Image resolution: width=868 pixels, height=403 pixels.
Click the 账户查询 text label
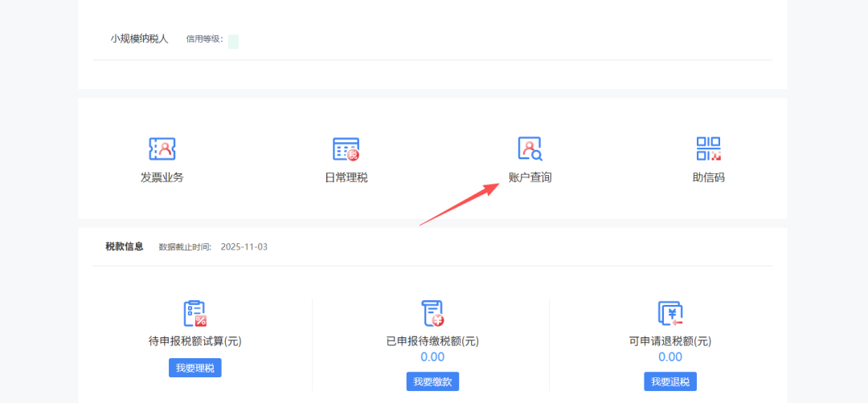530,177
